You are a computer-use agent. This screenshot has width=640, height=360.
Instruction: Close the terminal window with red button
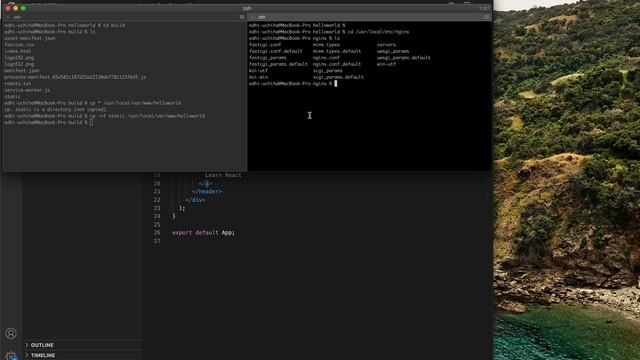tap(8, 8)
